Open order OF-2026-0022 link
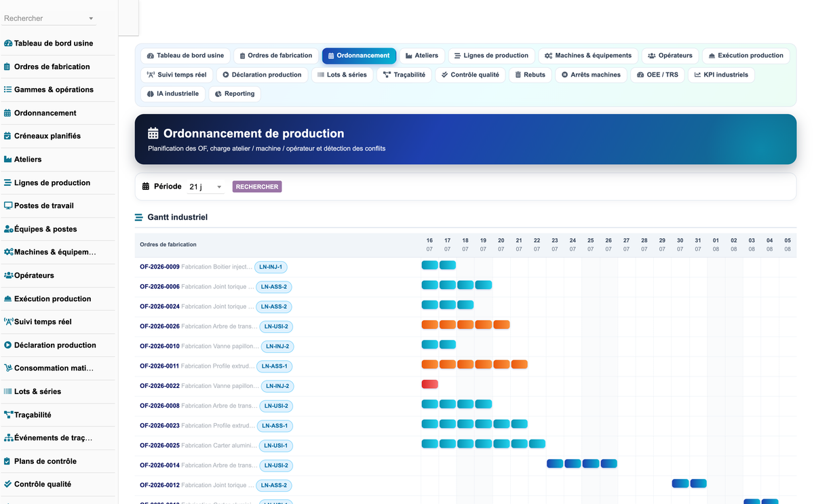 (159, 386)
